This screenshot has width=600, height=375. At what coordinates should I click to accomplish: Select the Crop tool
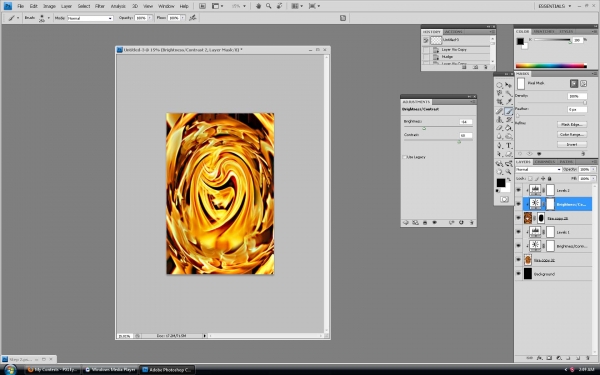499,102
